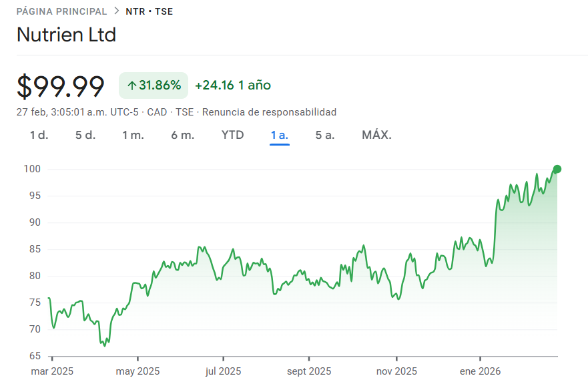Click the green 31.86% change badge
The image size is (588, 382).
[x=154, y=85]
